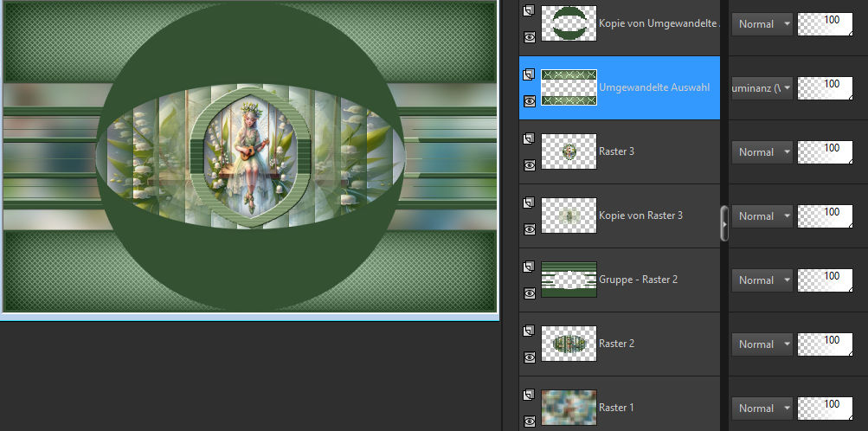Click layer type icon of Raster 3
Image resolution: width=868 pixels, height=431 pixels.
pyautogui.click(x=529, y=138)
